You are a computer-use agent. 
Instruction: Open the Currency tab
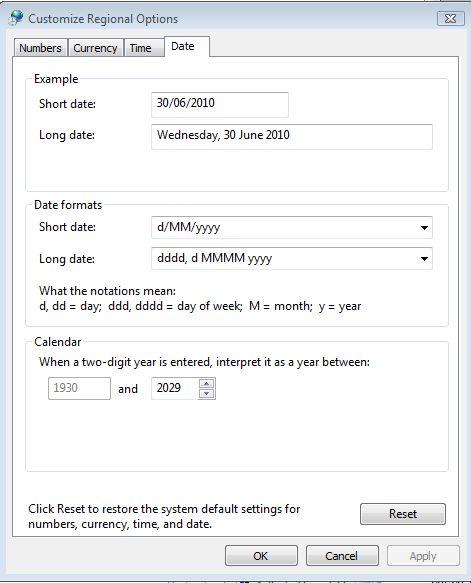[x=96, y=48]
